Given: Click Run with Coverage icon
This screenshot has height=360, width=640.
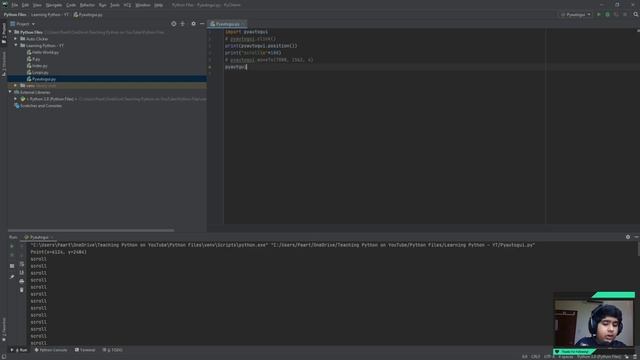Looking at the screenshot, I should coord(616,15).
